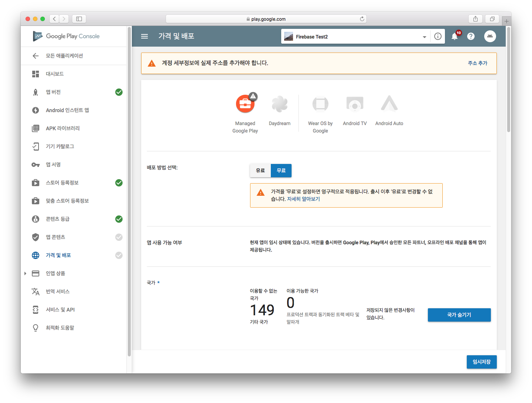Reload the page in Safari
Image resolution: width=532 pixels, height=403 pixels.
tap(362, 19)
